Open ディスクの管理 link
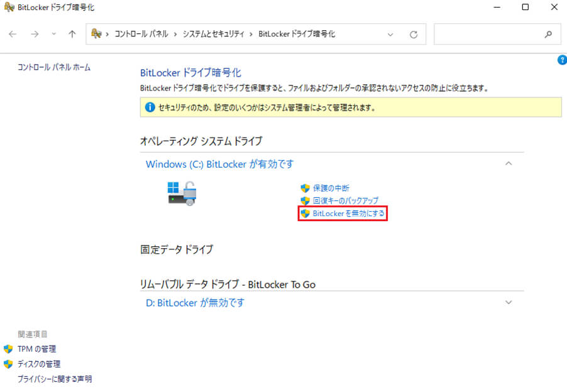567x392 pixels. pos(39,364)
